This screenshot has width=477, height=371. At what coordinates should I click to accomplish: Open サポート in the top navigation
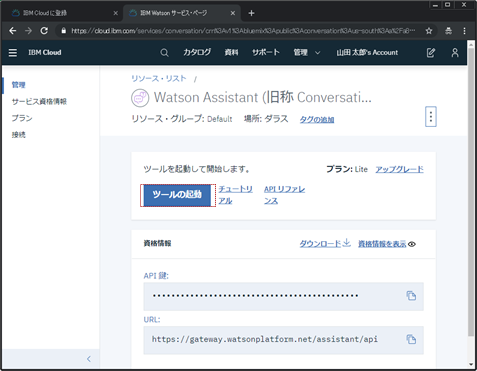point(266,52)
